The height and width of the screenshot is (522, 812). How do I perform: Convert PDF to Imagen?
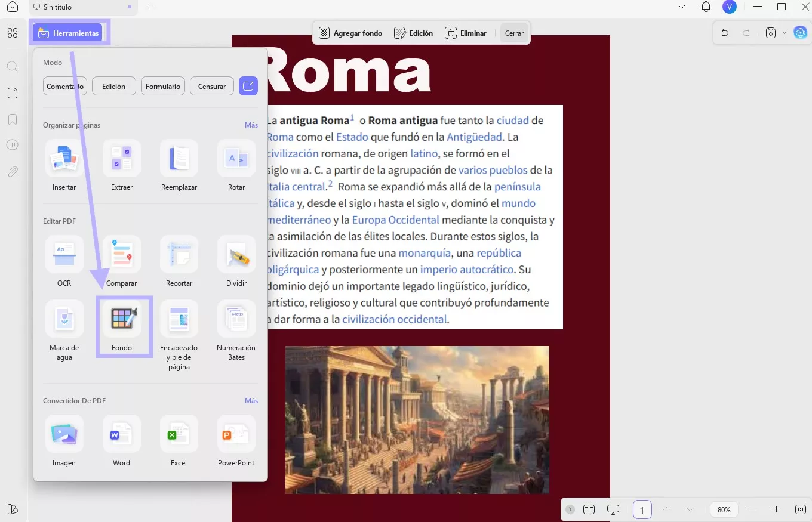tap(64, 441)
